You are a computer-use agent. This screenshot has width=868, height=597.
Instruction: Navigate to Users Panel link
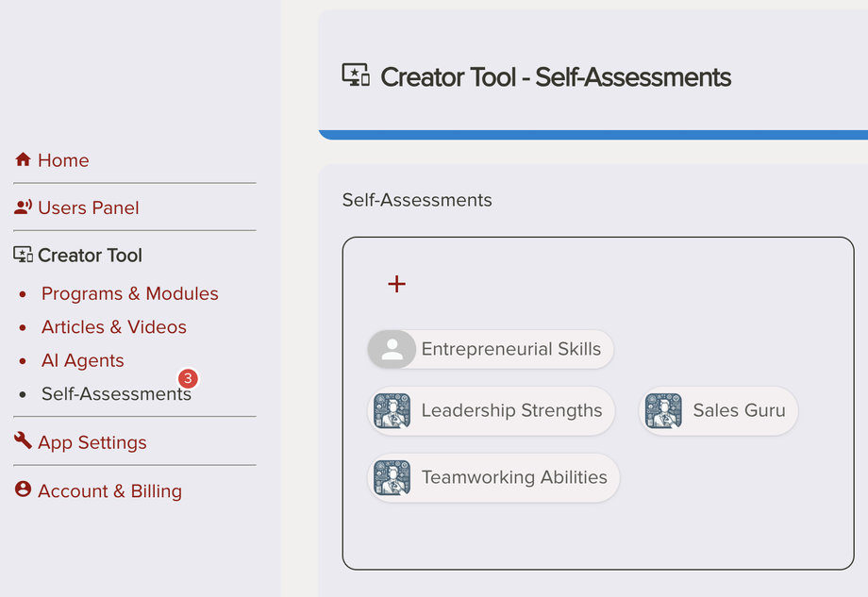coord(88,207)
